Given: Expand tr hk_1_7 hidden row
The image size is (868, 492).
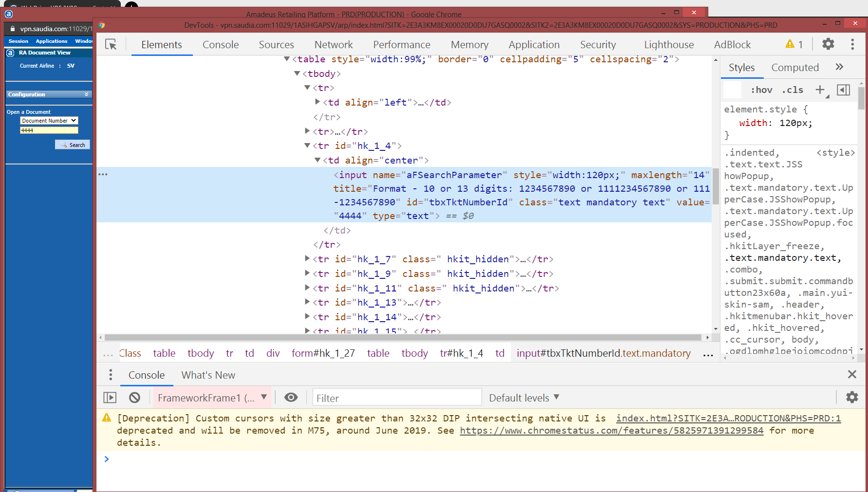Looking at the screenshot, I should tap(307, 258).
